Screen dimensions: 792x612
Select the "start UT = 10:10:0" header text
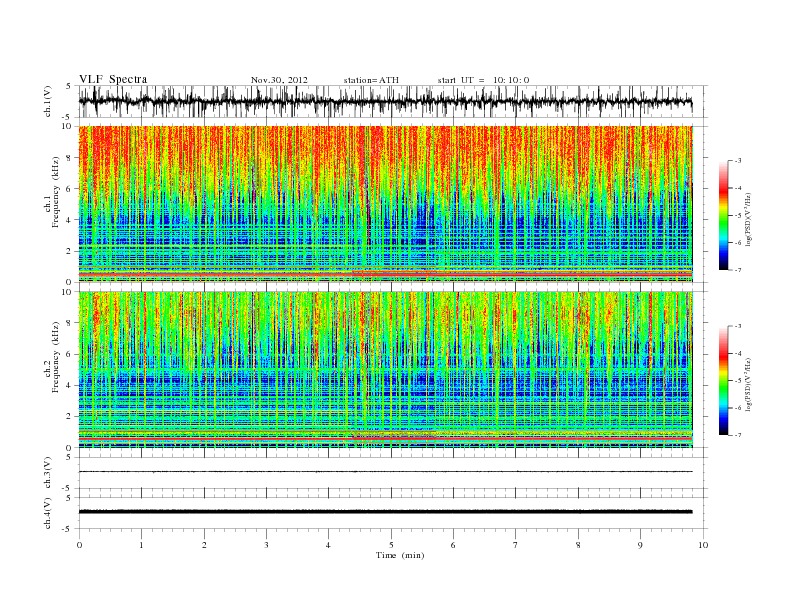click(x=483, y=80)
